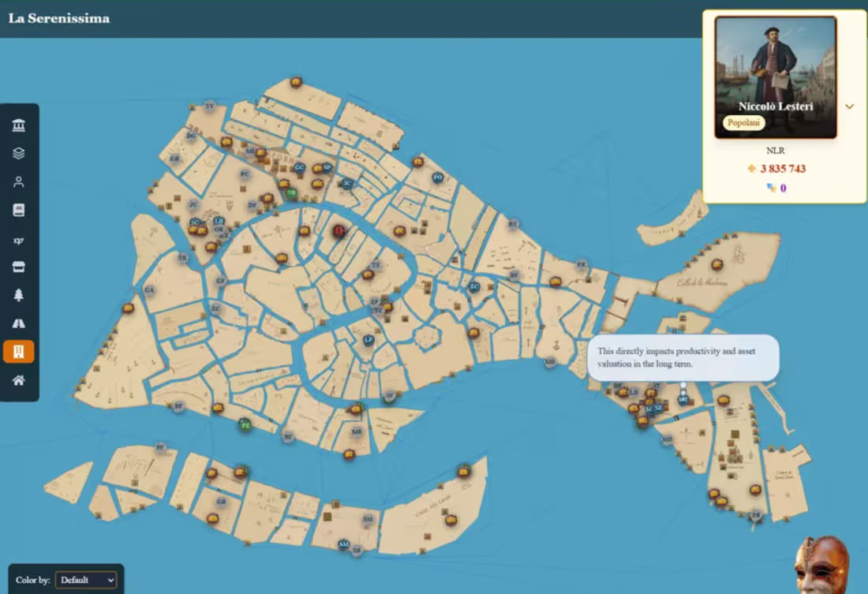The image size is (868, 594).
Task: Select the highlighted orange buildings icon
Action: pos(19,350)
